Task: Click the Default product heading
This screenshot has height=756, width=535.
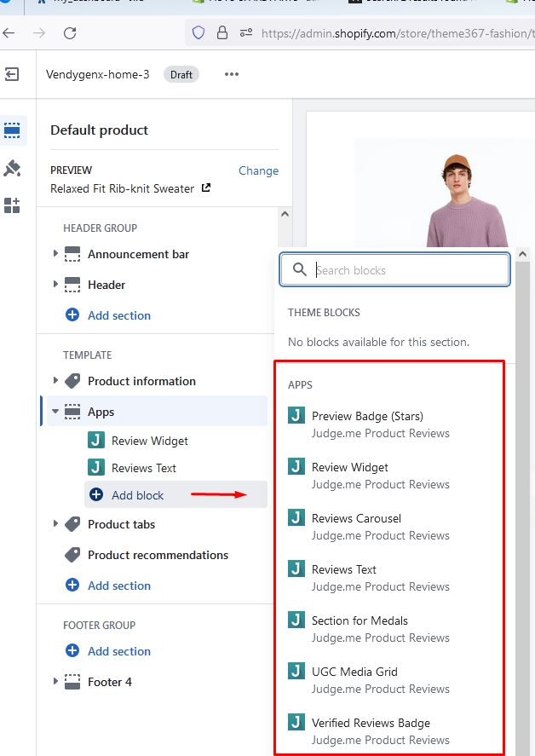Action: (100, 130)
